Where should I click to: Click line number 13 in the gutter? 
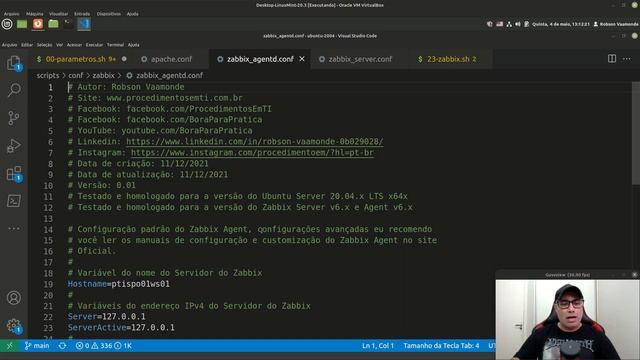(48, 219)
